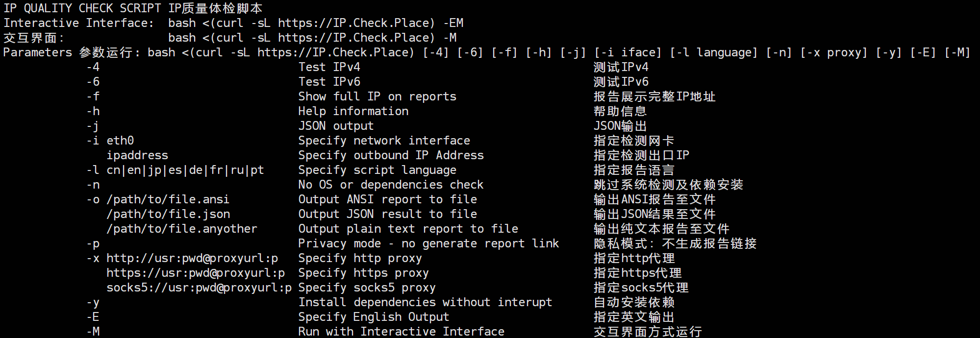980x338 pixels.
Task: Click the '/path/to/file.json' path
Action: (168, 214)
